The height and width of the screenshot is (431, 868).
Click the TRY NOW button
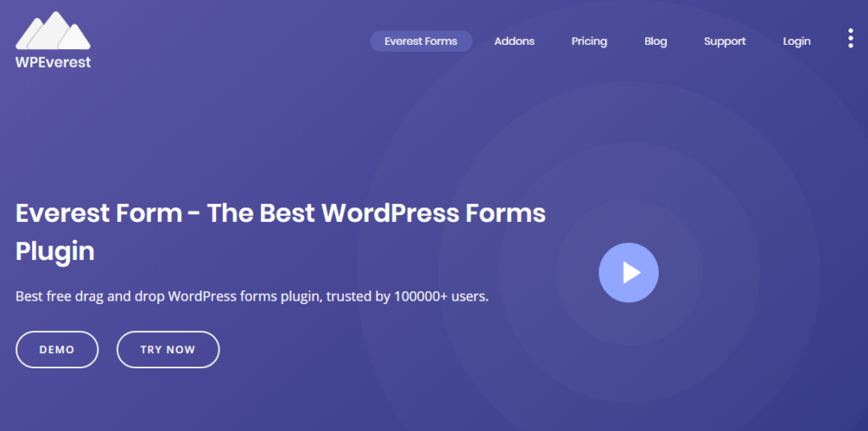pyautogui.click(x=168, y=350)
